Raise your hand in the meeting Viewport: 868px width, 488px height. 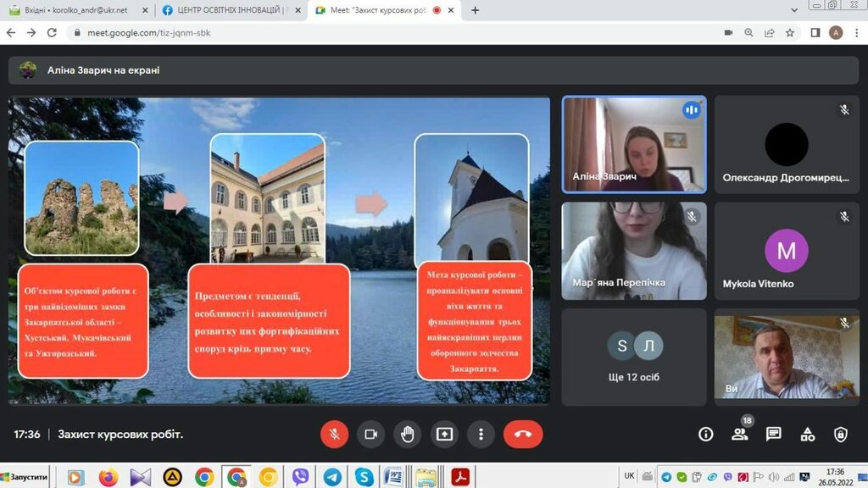point(408,434)
